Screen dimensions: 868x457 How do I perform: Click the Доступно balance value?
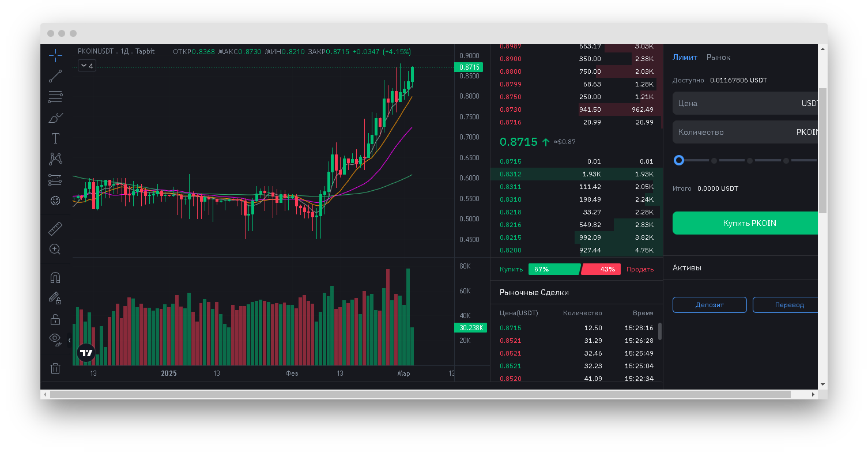[738, 80]
